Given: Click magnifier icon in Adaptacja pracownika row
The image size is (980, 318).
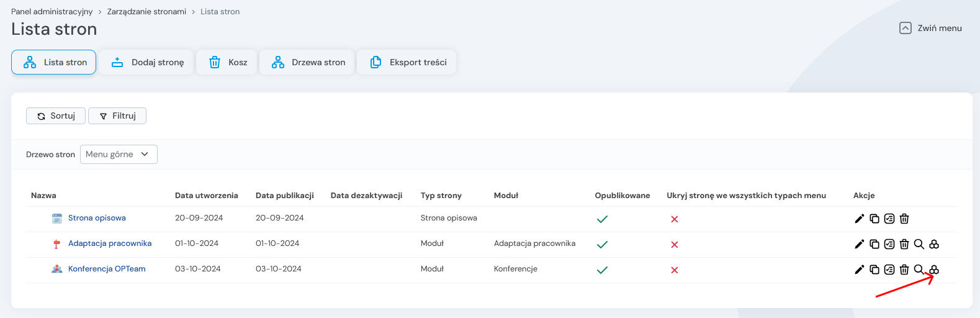Looking at the screenshot, I should tap(919, 244).
